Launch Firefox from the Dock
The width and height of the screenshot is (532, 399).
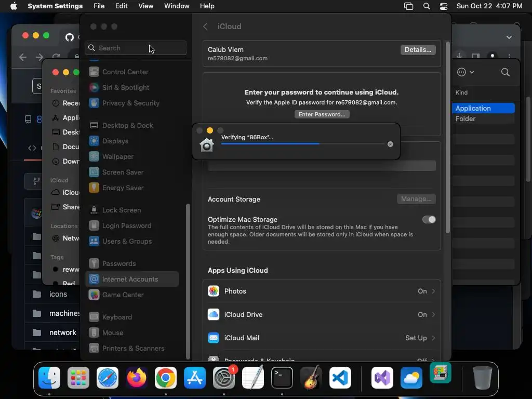tap(137, 378)
